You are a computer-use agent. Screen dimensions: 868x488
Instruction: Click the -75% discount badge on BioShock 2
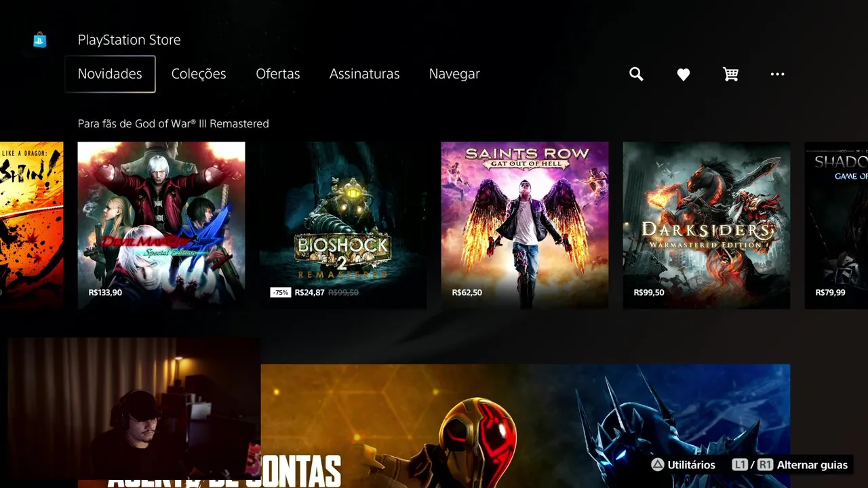click(x=280, y=293)
